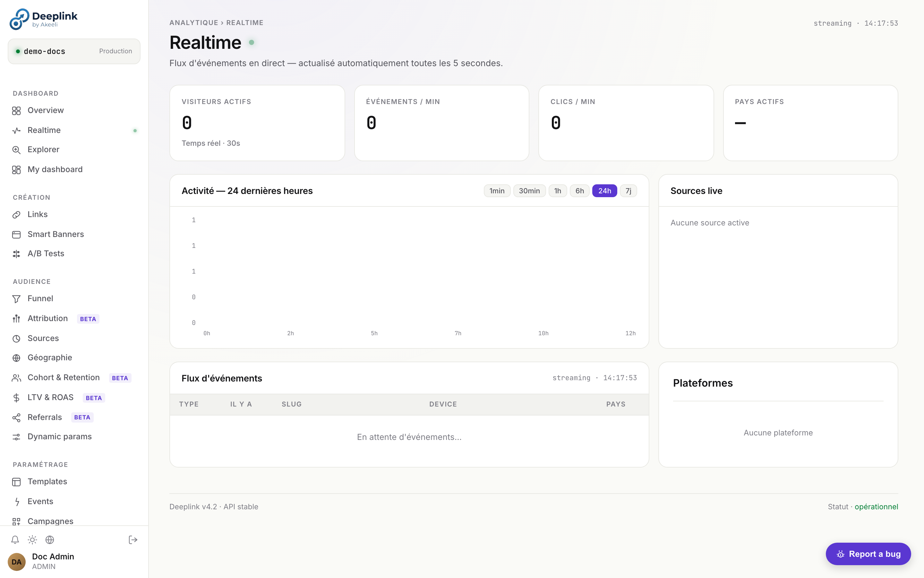Viewport: 924px width, 578px height.
Task: Click the A/B Tests icon
Action: [16, 254]
